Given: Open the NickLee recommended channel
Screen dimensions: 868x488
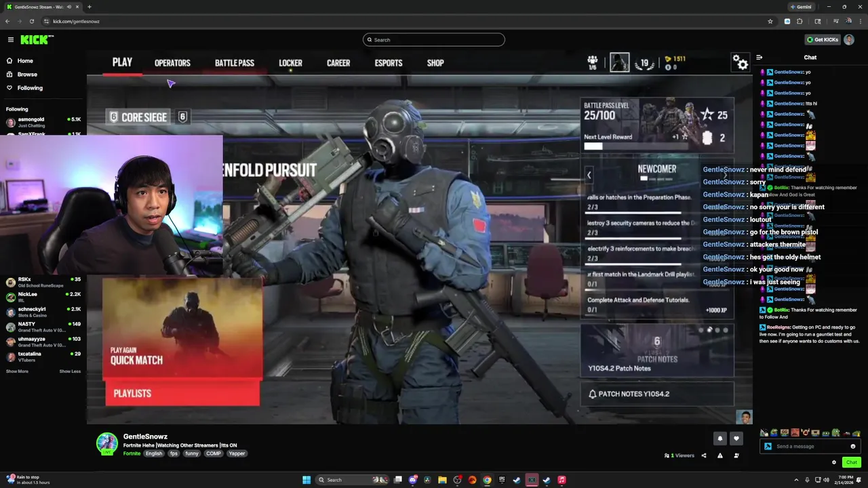Looking at the screenshot, I should click(43, 297).
